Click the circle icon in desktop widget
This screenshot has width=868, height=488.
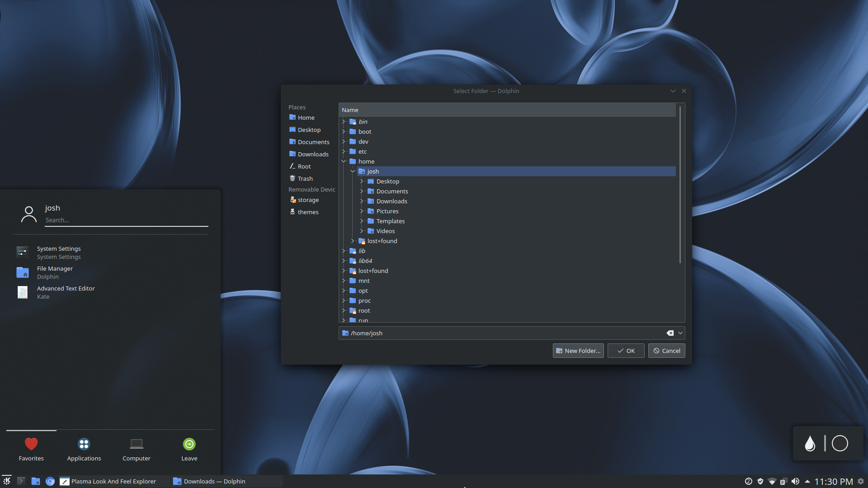840,443
